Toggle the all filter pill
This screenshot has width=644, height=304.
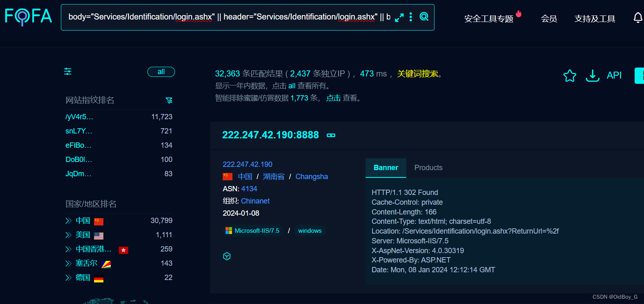[x=161, y=72]
